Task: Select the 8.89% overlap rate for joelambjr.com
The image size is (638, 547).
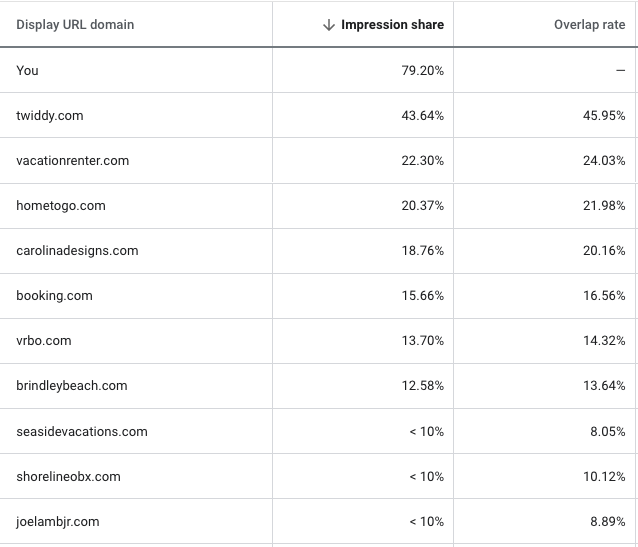Action: pyautogui.click(x=607, y=522)
